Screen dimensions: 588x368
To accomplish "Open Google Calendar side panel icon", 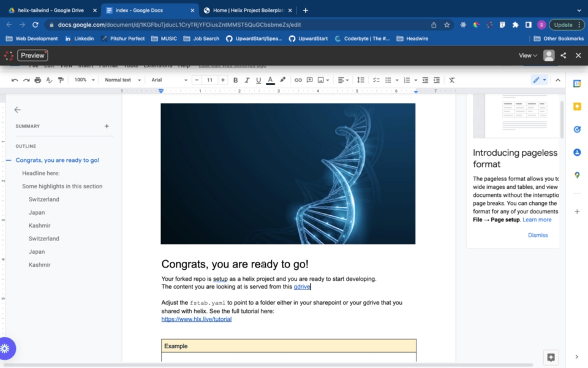I will tap(577, 83).
